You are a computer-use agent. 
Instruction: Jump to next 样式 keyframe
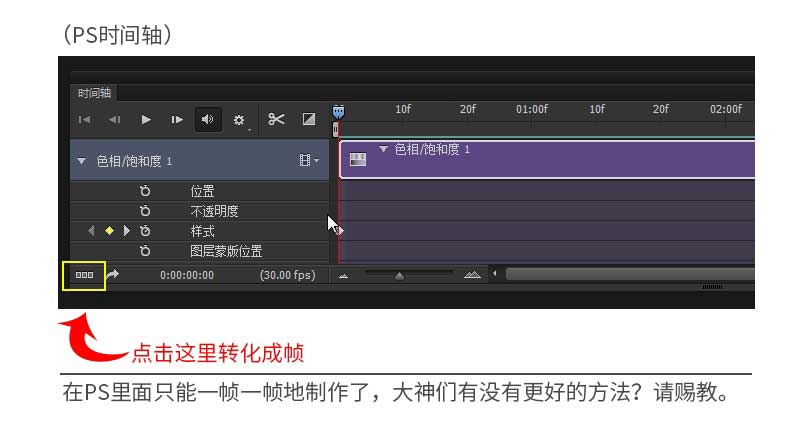pyautogui.click(x=127, y=231)
